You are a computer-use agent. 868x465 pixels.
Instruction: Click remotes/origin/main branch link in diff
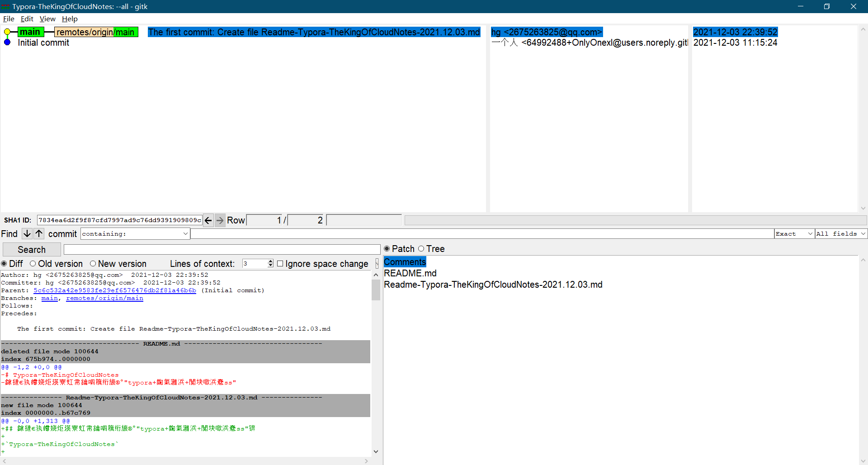tap(104, 298)
